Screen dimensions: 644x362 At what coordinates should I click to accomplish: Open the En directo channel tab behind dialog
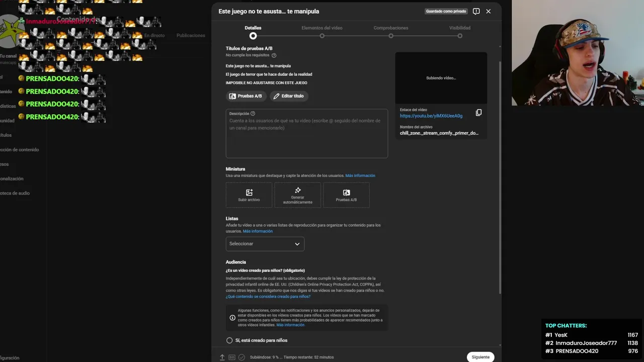point(154,36)
